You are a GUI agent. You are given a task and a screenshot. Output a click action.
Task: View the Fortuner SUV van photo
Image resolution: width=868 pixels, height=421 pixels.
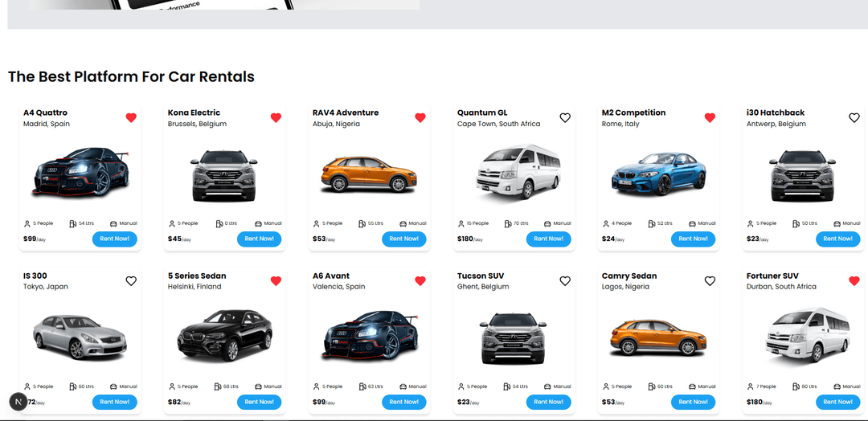[x=809, y=335]
